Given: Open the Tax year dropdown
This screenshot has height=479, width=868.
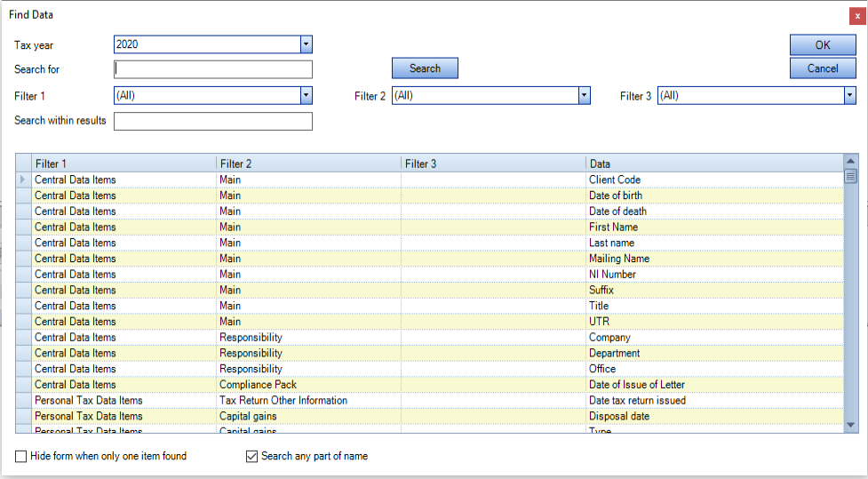Looking at the screenshot, I should click(x=307, y=44).
